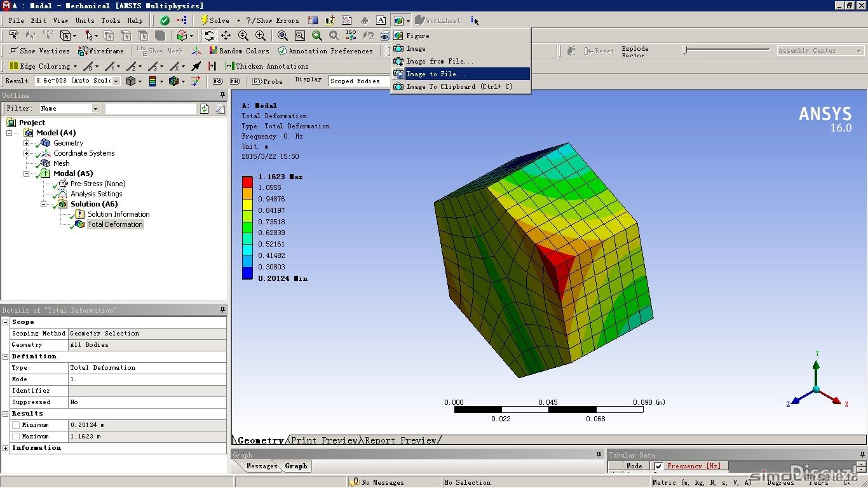Click the outline filter text input field

tap(151, 109)
